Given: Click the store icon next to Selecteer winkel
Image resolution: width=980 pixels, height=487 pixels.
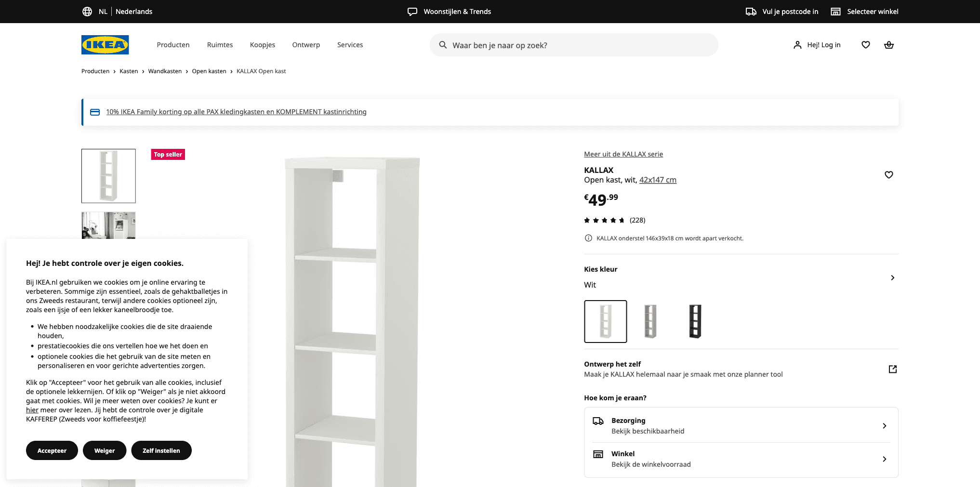Looking at the screenshot, I should 836,12.
